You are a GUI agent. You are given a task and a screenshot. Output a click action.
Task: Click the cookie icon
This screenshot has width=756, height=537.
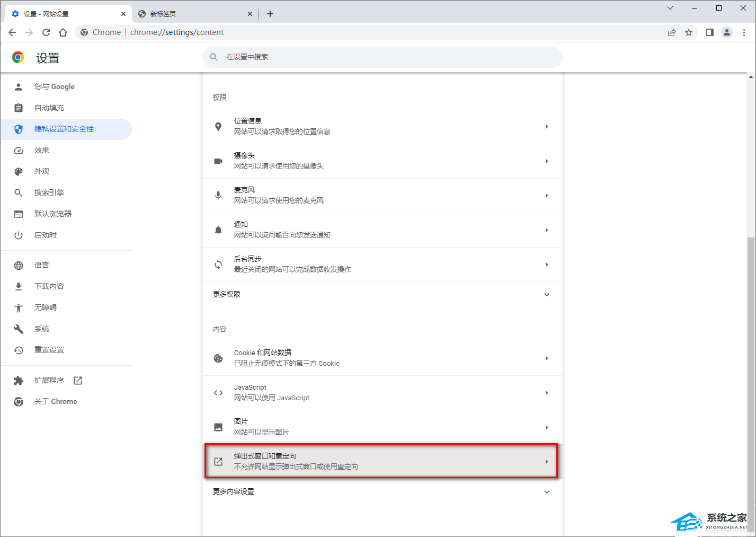coord(218,358)
